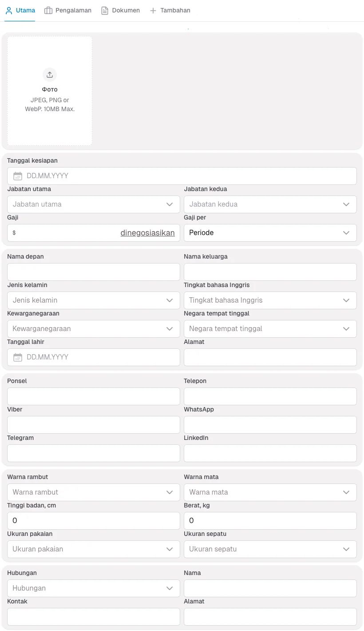Click the plus icon beside Tambahan

click(153, 10)
